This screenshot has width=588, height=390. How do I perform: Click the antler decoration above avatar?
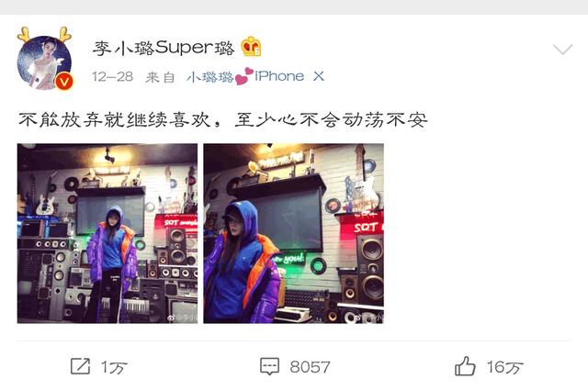click(x=44, y=34)
